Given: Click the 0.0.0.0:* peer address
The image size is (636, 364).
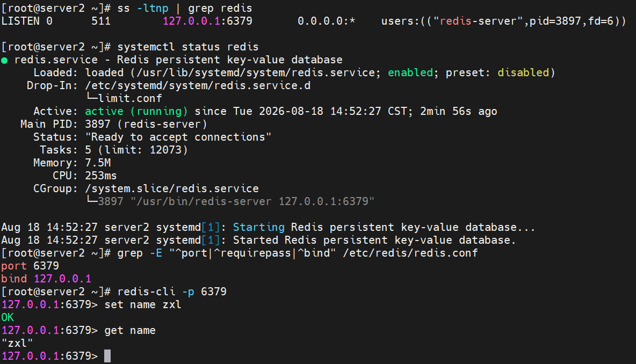Looking at the screenshot, I should click(327, 21).
